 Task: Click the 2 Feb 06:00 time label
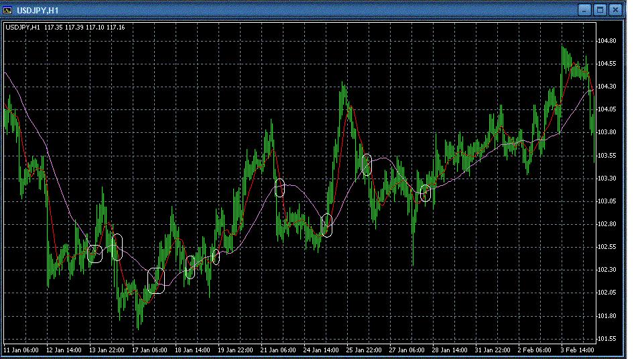[534, 350]
